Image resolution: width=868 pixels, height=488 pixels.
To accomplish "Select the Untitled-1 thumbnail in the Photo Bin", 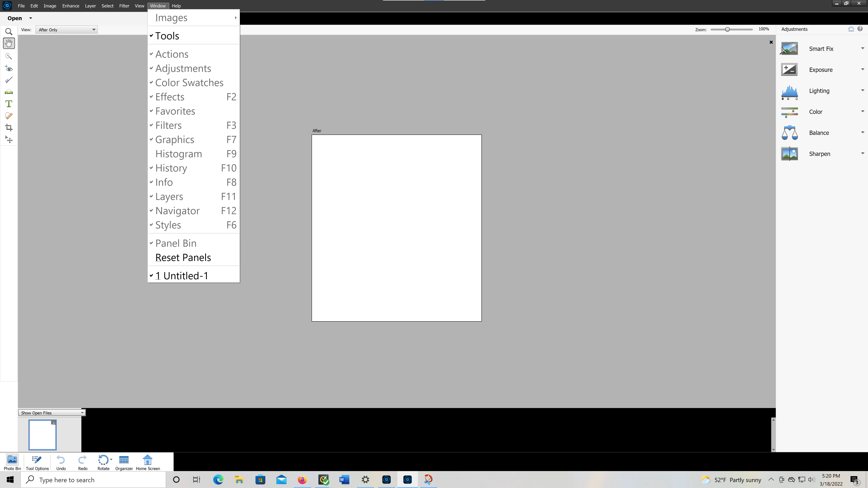I will coord(42,435).
